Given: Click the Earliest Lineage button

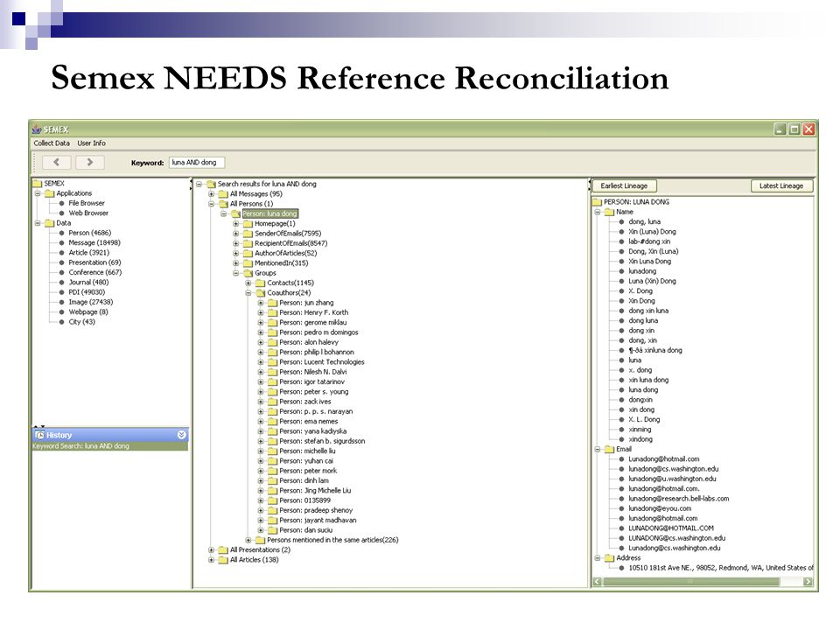Looking at the screenshot, I should pyautogui.click(x=624, y=185).
